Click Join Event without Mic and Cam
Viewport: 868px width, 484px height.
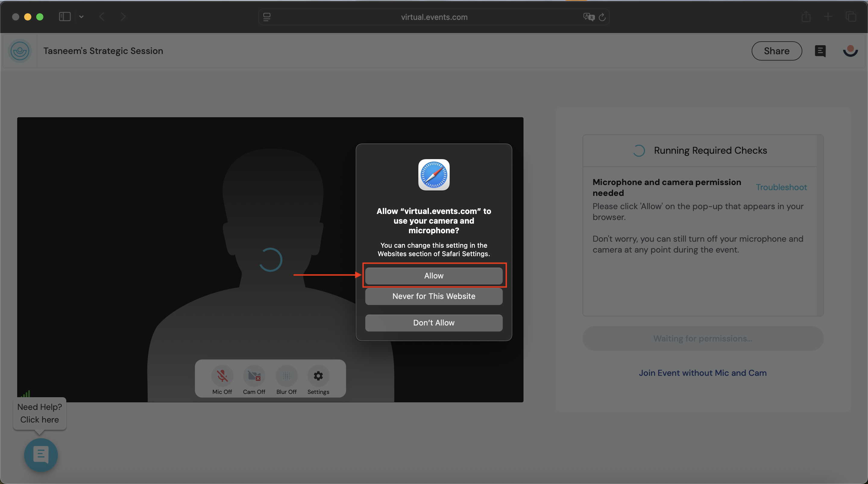[703, 373]
